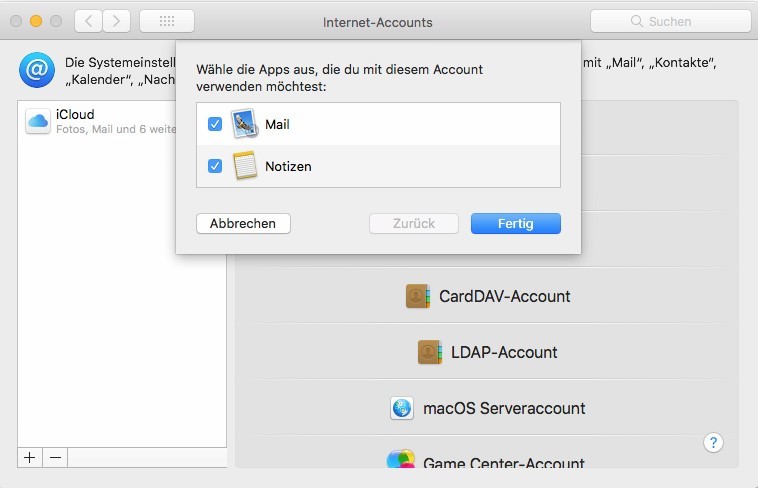The width and height of the screenshot is (758, 488).
Task: Go back with the left chevron button
Action: coord(88,20)
